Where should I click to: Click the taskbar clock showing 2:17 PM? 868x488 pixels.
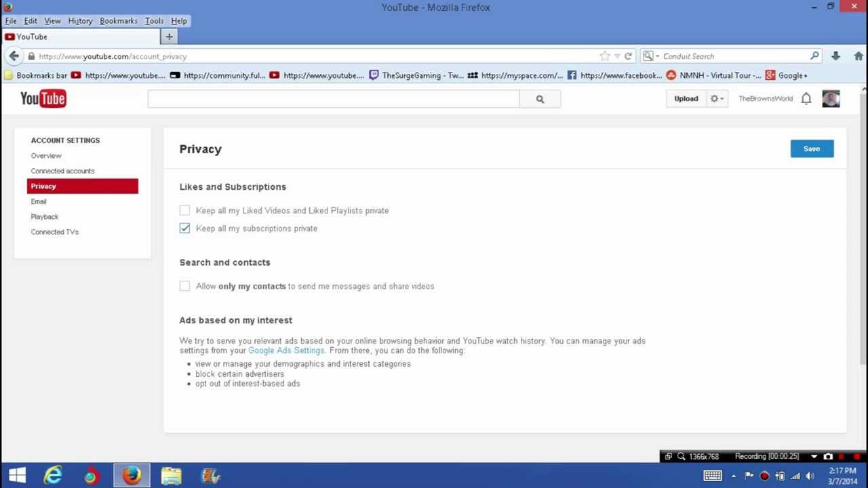[x=842, y=476]
